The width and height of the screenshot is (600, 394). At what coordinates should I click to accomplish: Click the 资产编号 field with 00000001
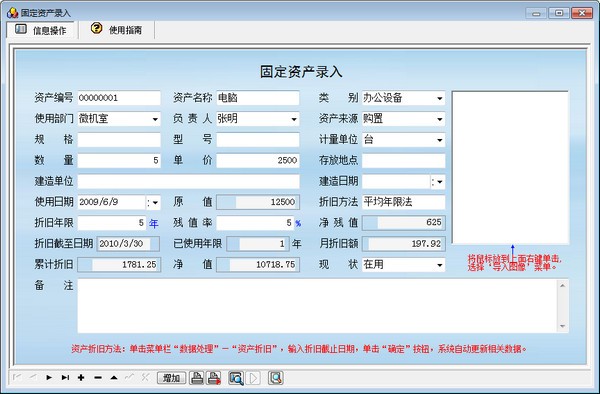click(x=119, y=98)
